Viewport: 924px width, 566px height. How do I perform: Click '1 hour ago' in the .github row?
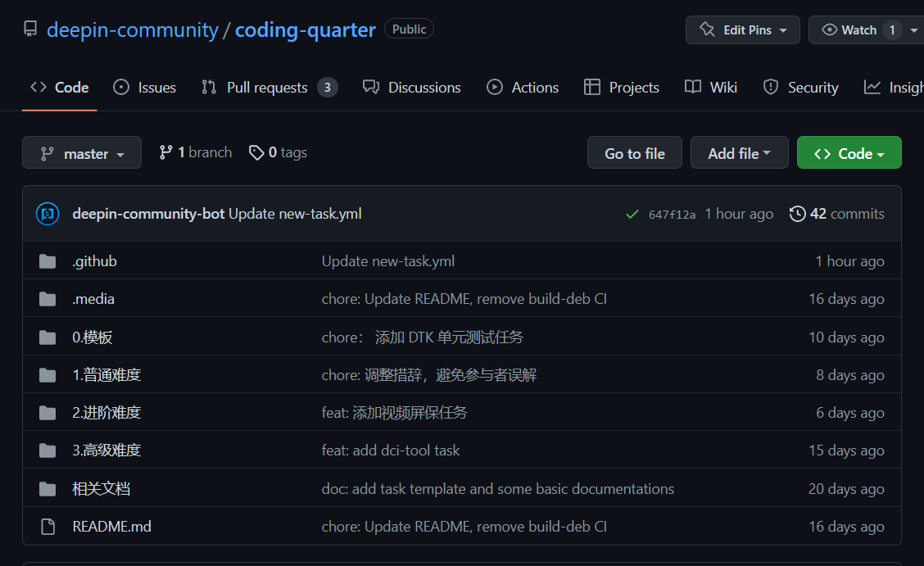pyautogui.click(x=849, y=261)
